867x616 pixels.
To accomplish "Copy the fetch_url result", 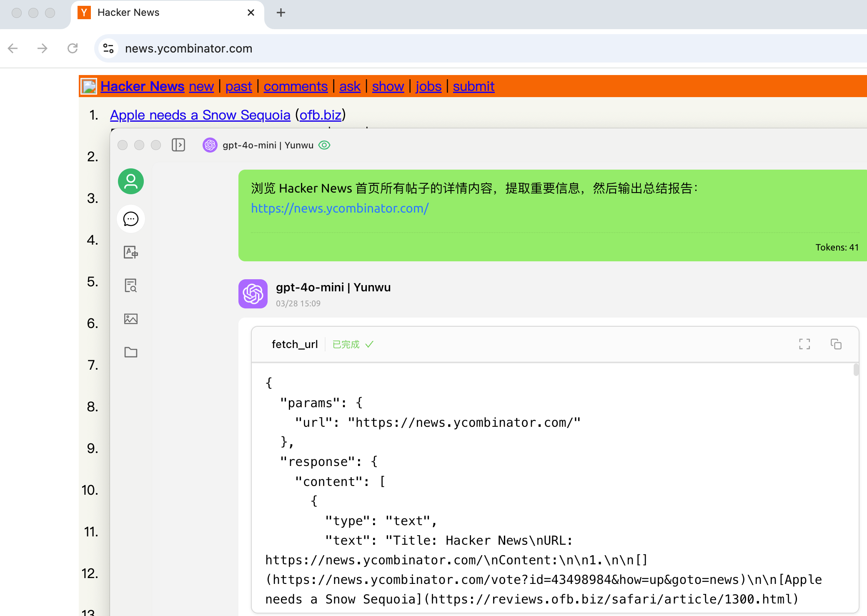I will pyautogui.click(x=836, y=344).
